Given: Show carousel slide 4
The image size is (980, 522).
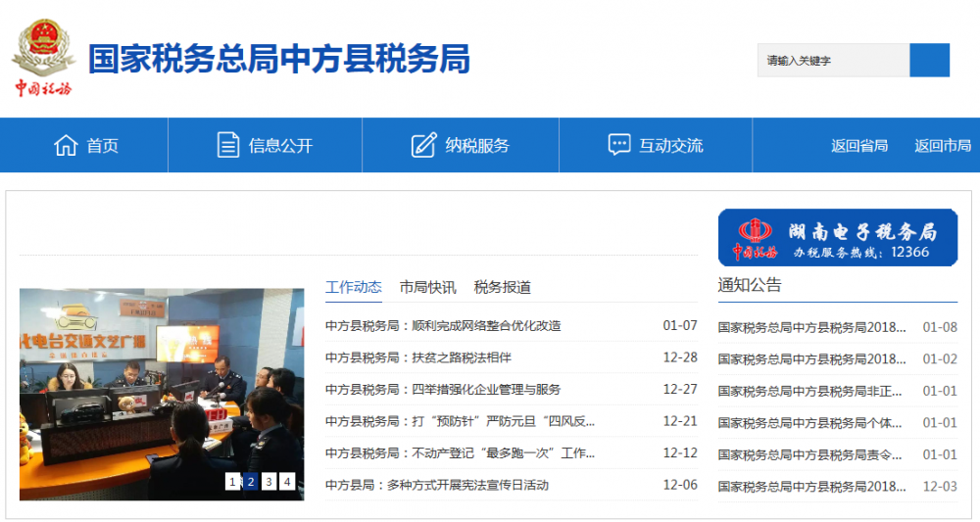Looking at the screenshot, I should [x=287, y=482].
